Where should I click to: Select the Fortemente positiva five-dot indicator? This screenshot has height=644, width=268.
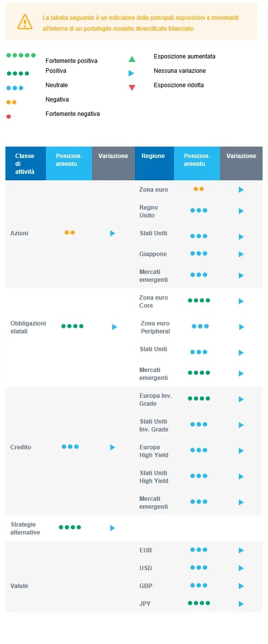click(21, 55)
